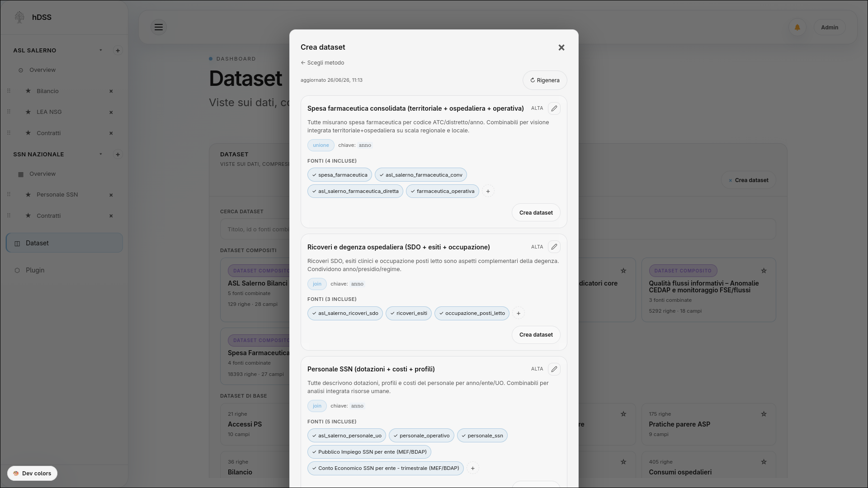Deselect Conto Economico SSN trimestrale chip
The image size is (868, 488).
386,469
